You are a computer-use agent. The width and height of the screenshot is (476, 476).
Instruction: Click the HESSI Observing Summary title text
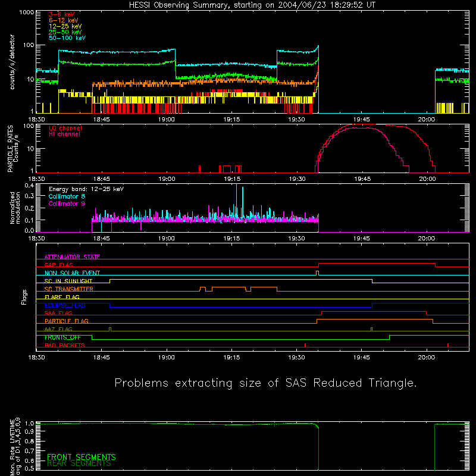[252, 5]
